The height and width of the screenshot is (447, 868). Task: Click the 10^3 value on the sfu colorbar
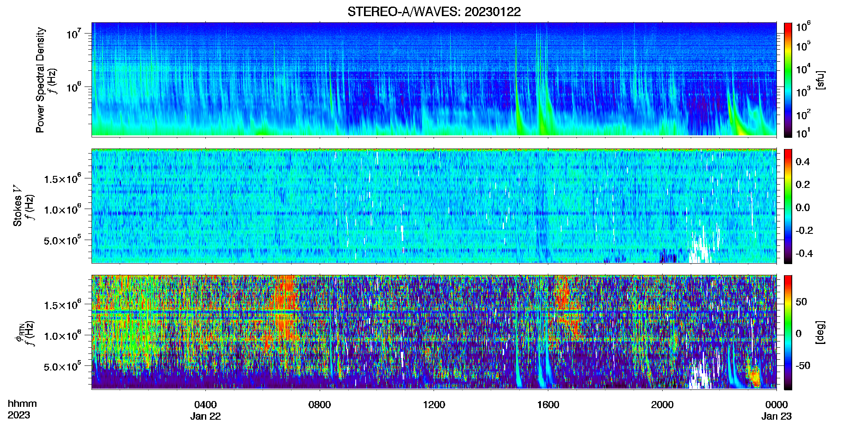click(803, 91)
